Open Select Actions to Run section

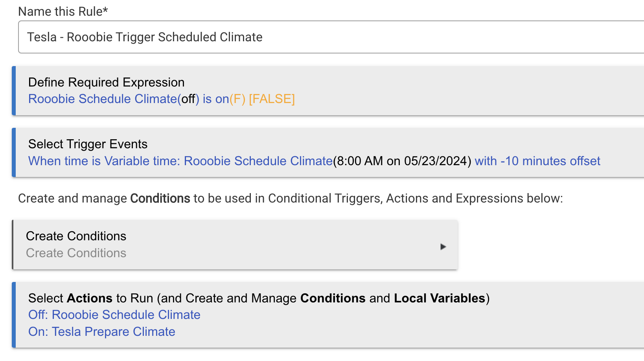click(328, 315)
